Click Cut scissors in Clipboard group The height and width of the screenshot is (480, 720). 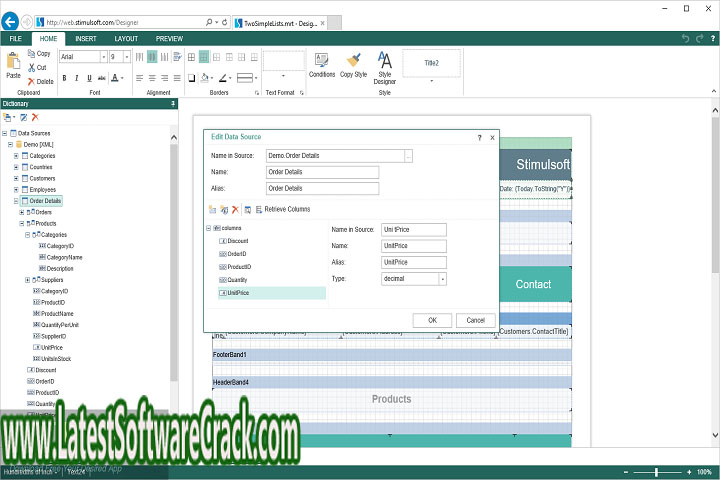click(x=37, y=68)
